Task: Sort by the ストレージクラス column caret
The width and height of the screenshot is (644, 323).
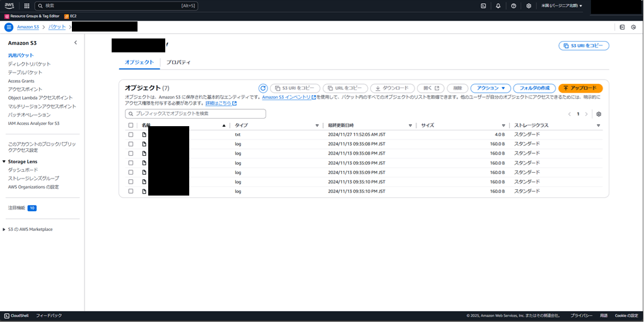Action: pyautogui.click(x=599, y=126)
